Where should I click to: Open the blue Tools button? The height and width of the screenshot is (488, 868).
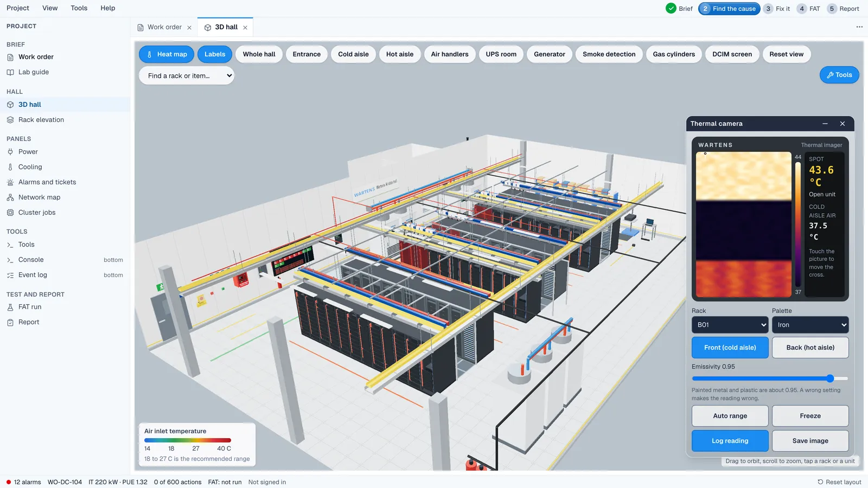click(x=839, y=75)
